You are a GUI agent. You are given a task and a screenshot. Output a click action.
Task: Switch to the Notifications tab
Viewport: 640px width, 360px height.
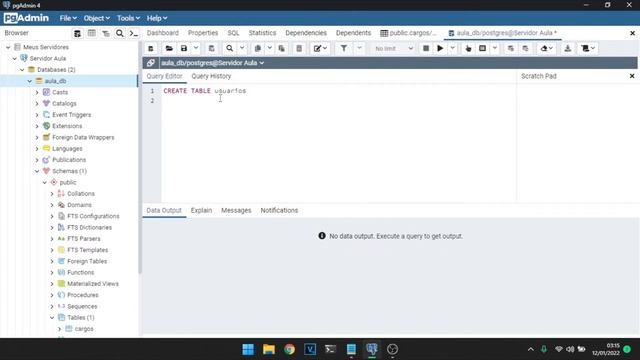coord(279,210)
